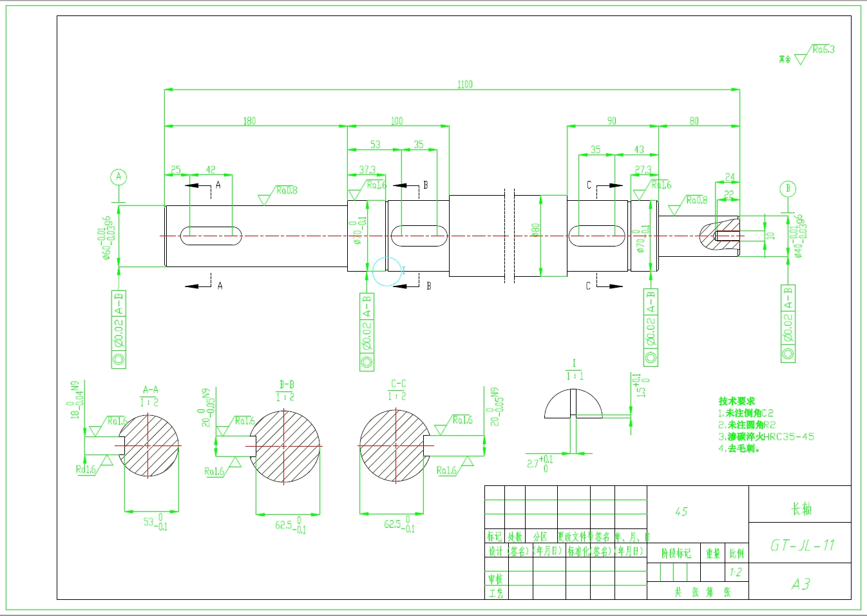Click the 1.5 +0.1 groove dimension

[x=642, y=386]
